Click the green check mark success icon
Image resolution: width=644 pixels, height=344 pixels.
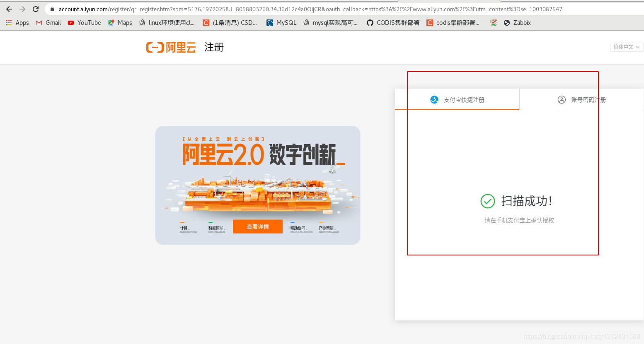[488, 201]
